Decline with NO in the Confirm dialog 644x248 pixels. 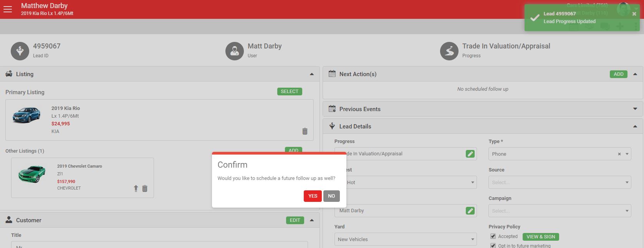331,196
